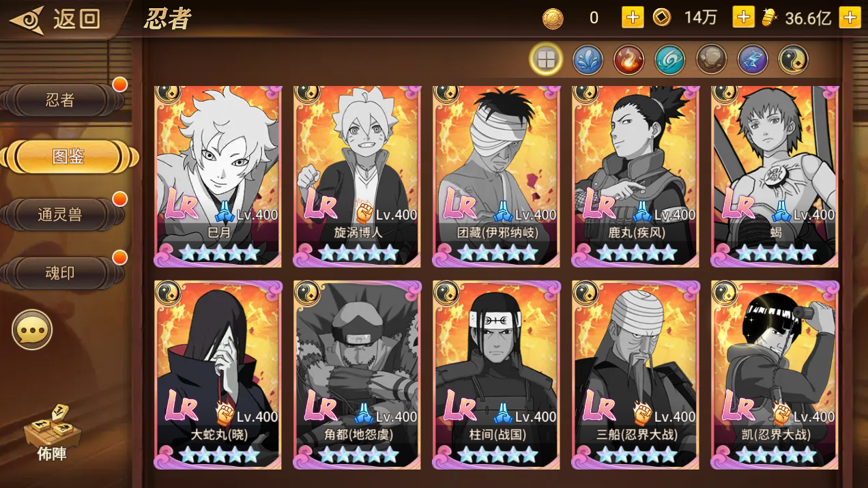Add currency next to 14万 with plus button

coord(743,18)
